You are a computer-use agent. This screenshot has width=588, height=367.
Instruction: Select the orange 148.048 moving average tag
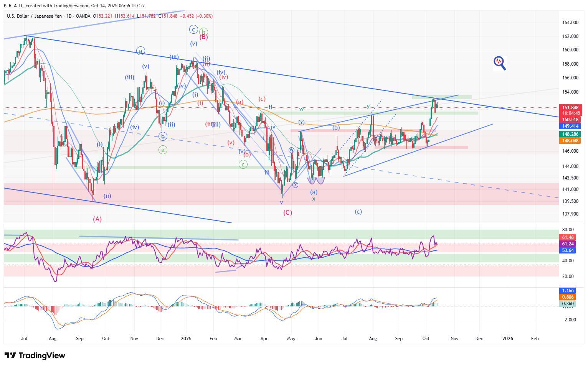570,141
